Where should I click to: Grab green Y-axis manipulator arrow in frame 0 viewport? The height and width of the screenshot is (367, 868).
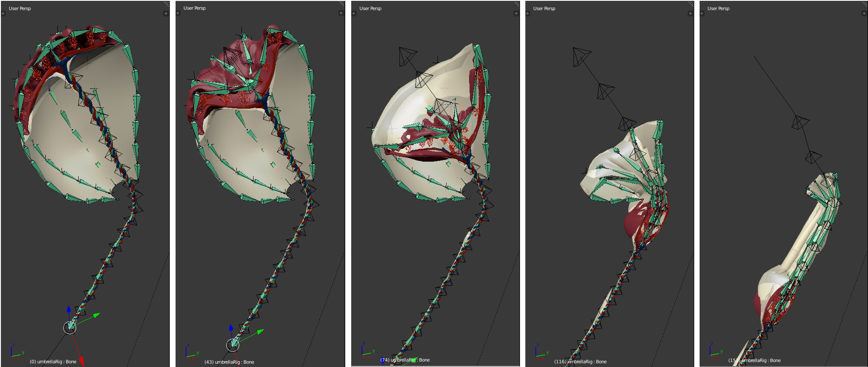tap(96, 316)
